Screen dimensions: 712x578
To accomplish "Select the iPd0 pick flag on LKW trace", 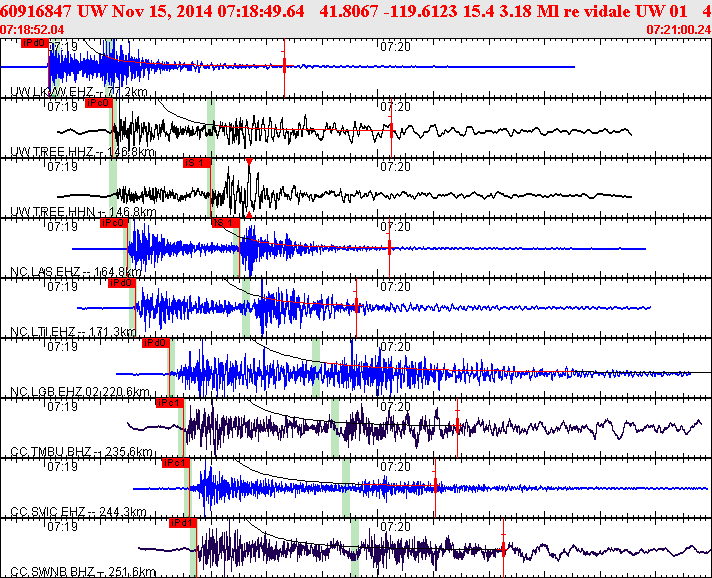I will point(35,43).
